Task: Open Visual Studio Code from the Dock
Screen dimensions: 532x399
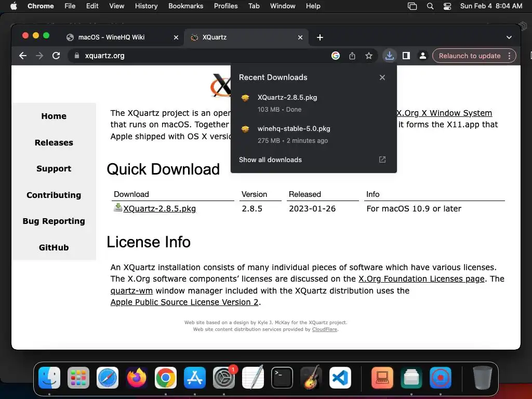Action: (340, 378)
